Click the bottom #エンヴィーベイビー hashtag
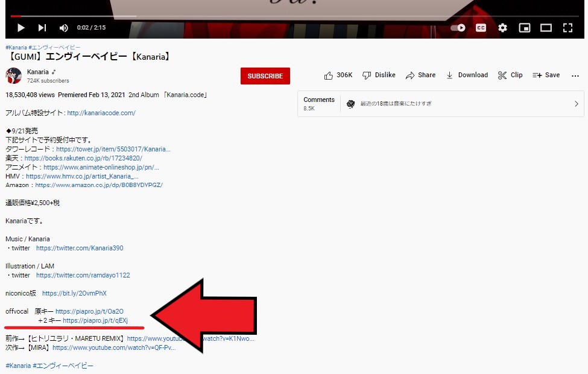 point(63,366)
